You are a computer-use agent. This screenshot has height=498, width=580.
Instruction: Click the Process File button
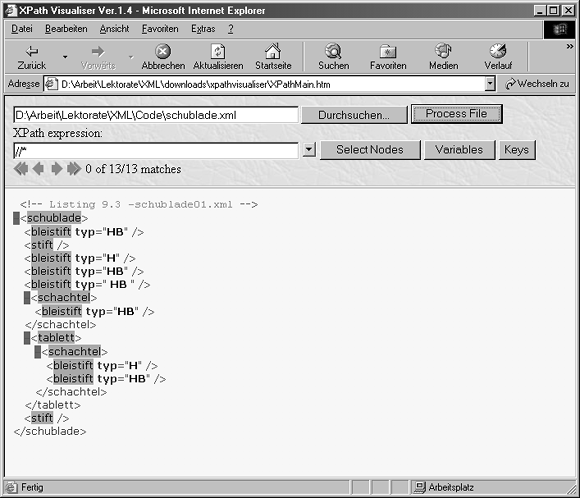pos(456,114)
